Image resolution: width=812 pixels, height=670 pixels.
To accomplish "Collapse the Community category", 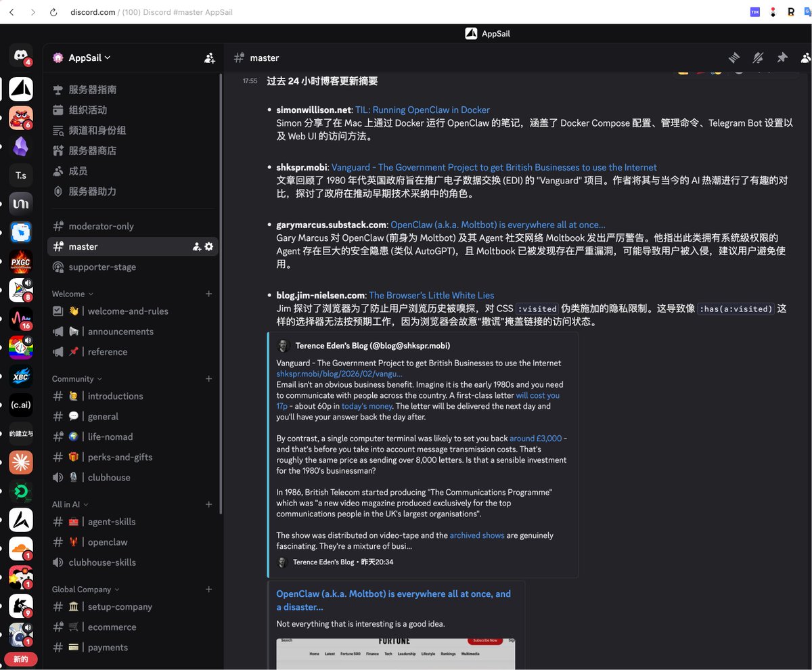I will (77, 379).
